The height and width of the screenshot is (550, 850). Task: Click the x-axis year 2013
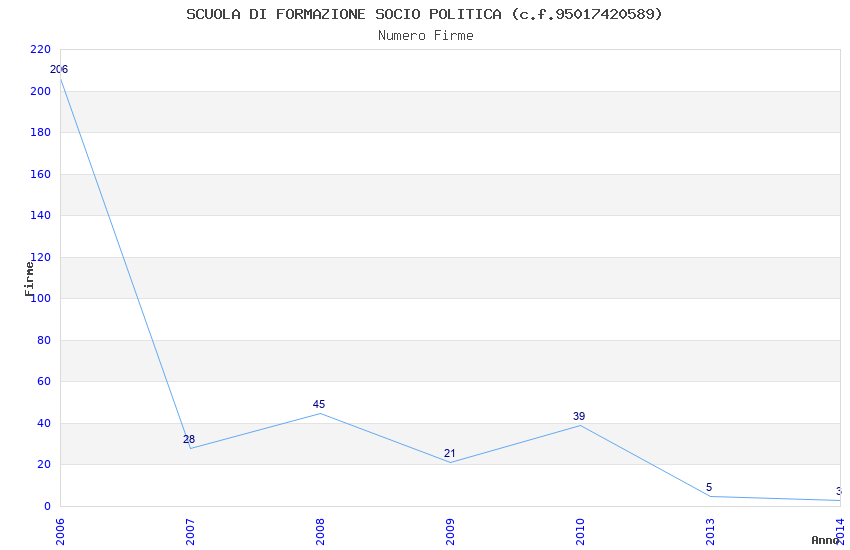pos(710,532)
